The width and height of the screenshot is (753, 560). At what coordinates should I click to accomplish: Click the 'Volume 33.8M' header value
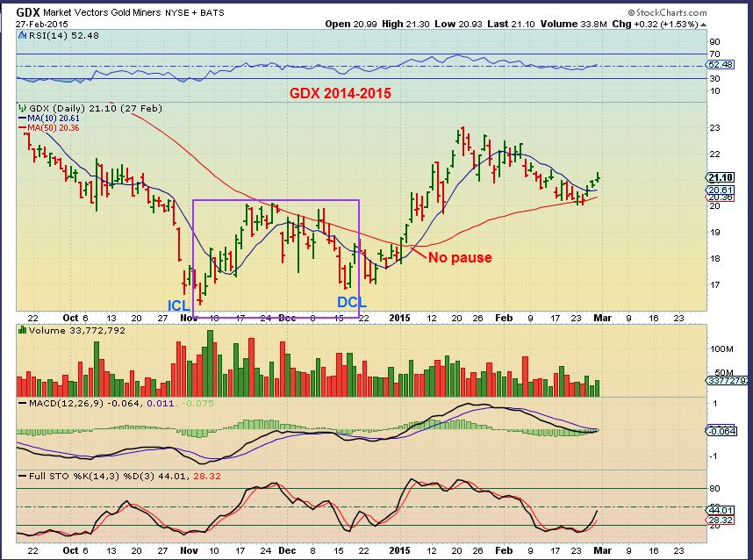click(x=573, y=24)
